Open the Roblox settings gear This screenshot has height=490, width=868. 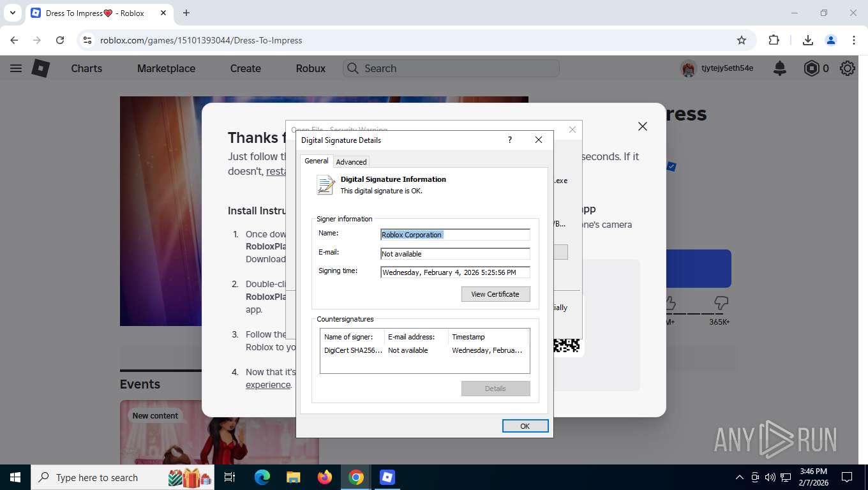(848, 68)
